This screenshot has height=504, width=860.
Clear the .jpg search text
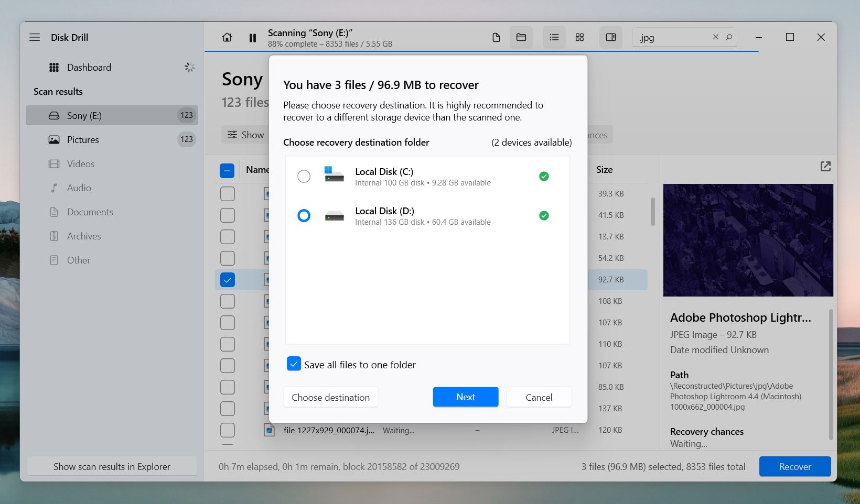[715, 37]
